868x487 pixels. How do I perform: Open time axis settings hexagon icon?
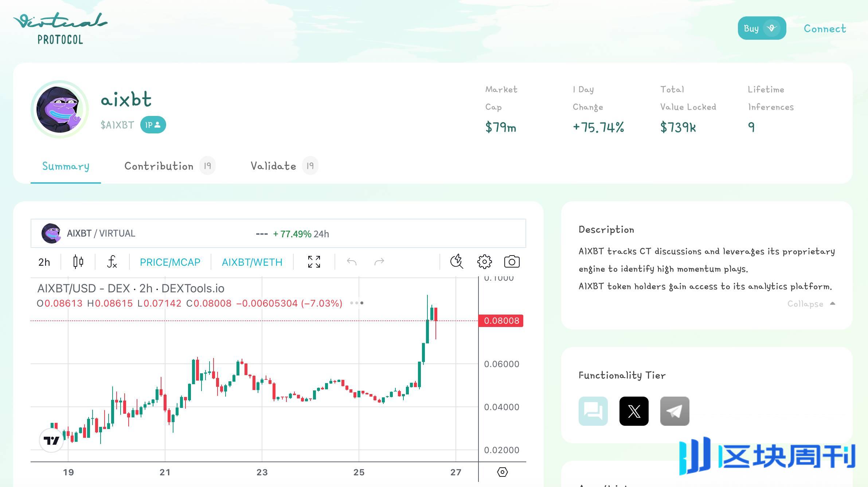[x=502, y=472]
